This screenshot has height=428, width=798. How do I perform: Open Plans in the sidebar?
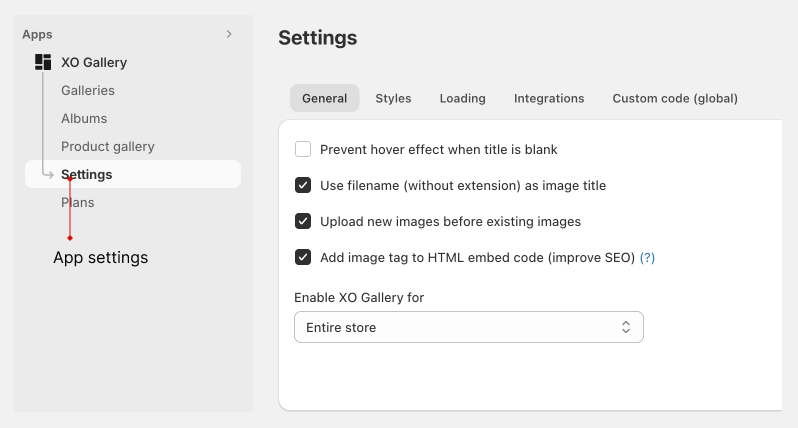point(77,203)
